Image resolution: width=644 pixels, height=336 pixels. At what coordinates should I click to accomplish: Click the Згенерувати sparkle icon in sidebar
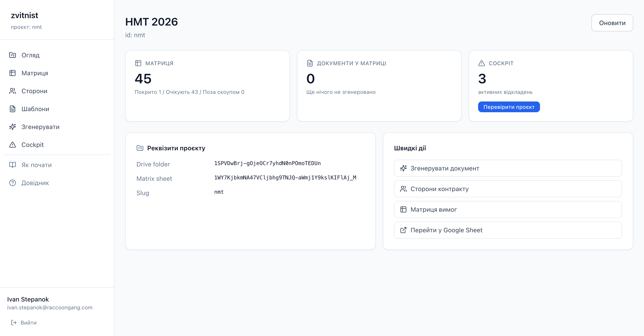tap(13, 127)
